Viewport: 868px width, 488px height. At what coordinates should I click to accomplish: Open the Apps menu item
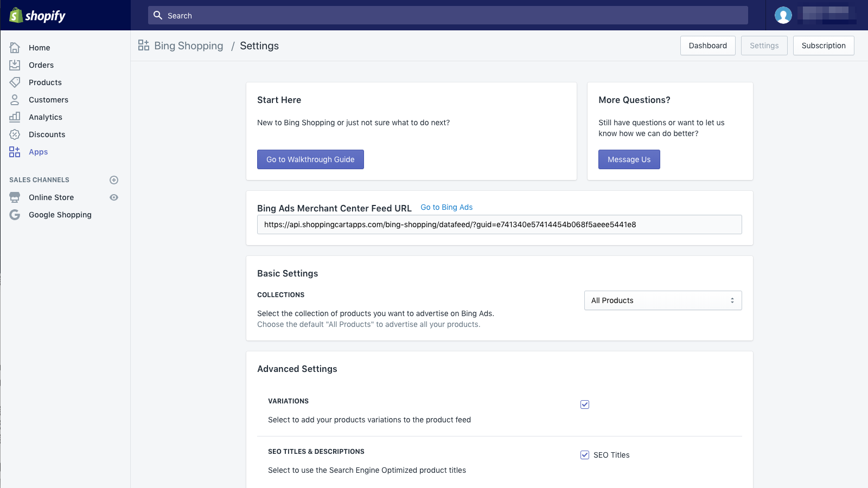[x=38, y=152]
